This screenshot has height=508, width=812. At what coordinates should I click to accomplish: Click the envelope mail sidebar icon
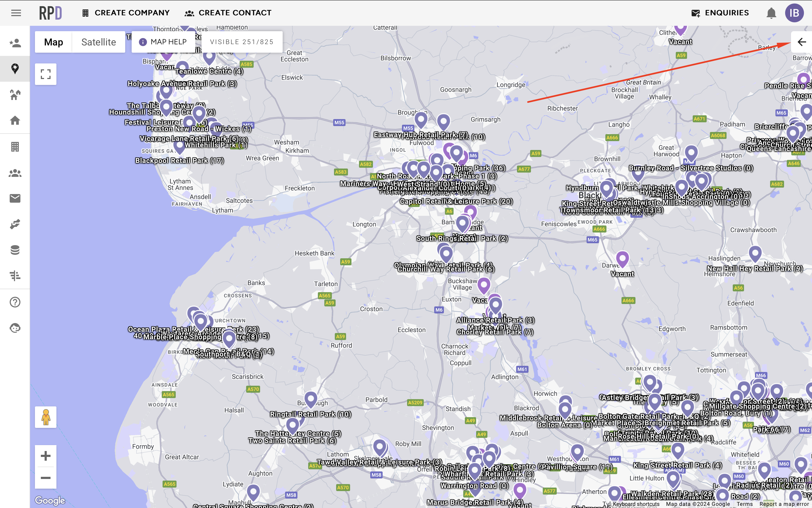(15, 198)
